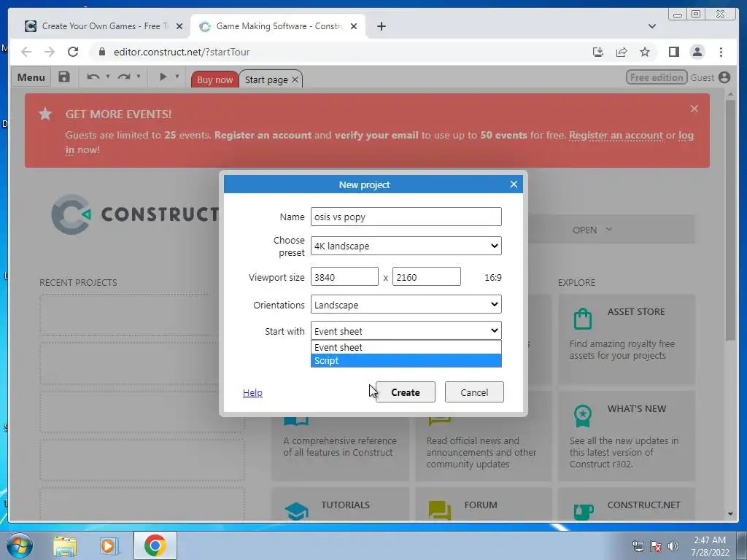The width and height of the screenshot is (747, 560).
Task: Open Chrome tab search chevron
Action: pyautogui.click(x=651, y=26)
